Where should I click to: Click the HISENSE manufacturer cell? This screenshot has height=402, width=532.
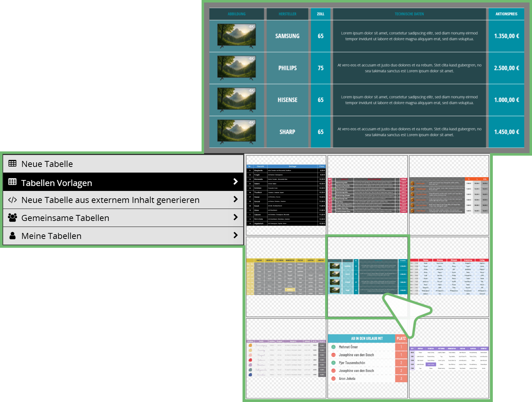click(x=287, y=100)
